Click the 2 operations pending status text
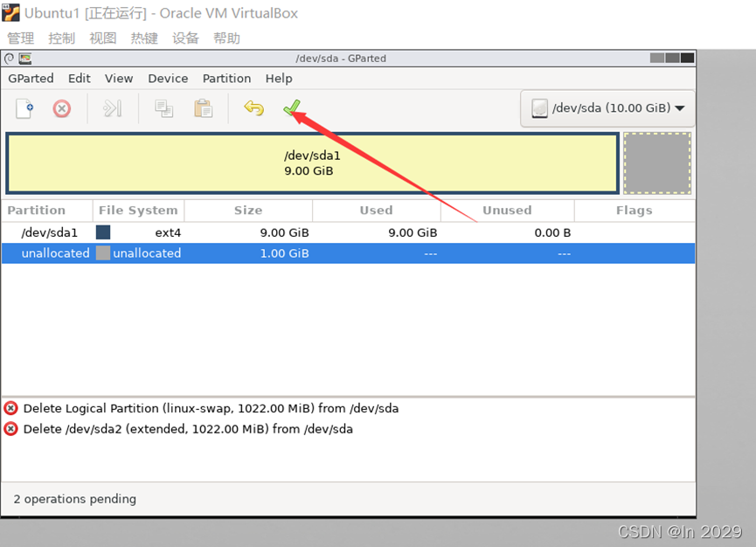Viewport: 756px width, 547px height. [x=75, y=499]
